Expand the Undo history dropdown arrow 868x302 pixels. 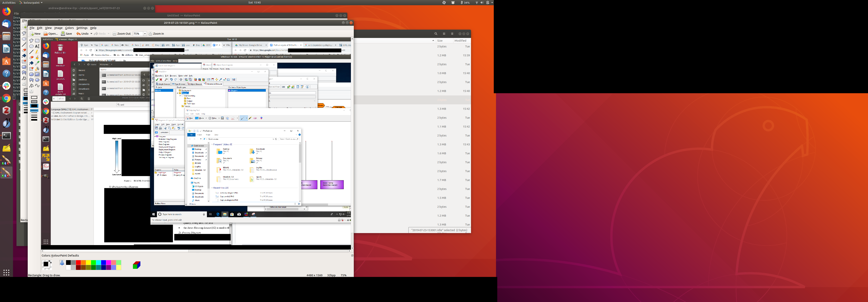(x=91, y=34)
